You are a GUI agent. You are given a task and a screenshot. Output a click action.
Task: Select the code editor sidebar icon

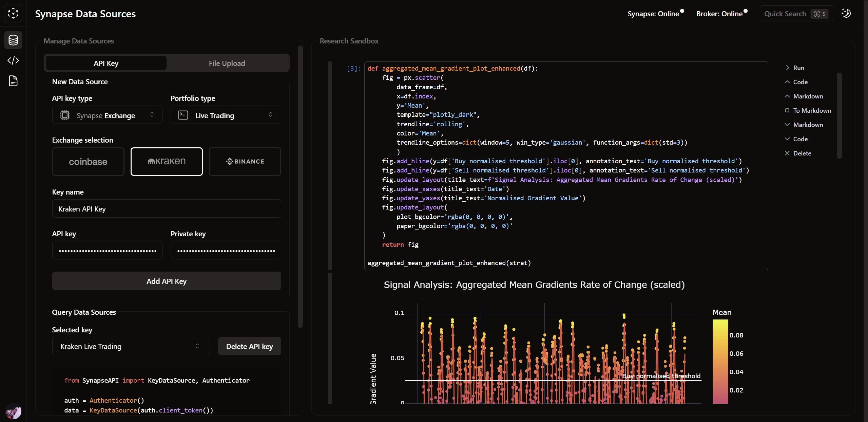13,60
